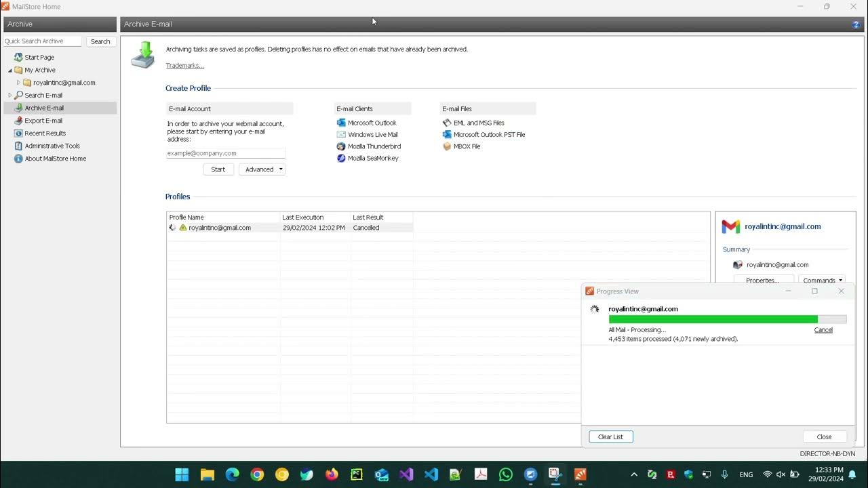Click the About MailStore Home info icon
Screen dimensions: 868x488
[18, 159]
